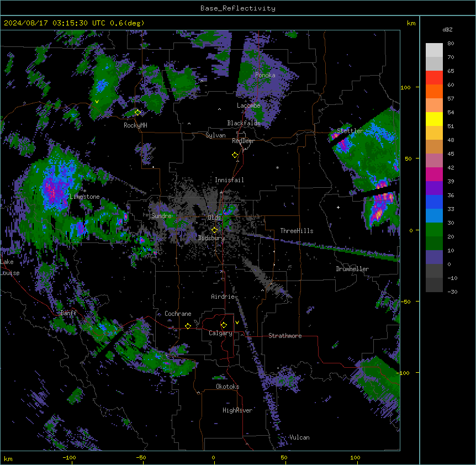Click the ThreeHills city label
Screen dimensions: 476x465
click(297, 231)
